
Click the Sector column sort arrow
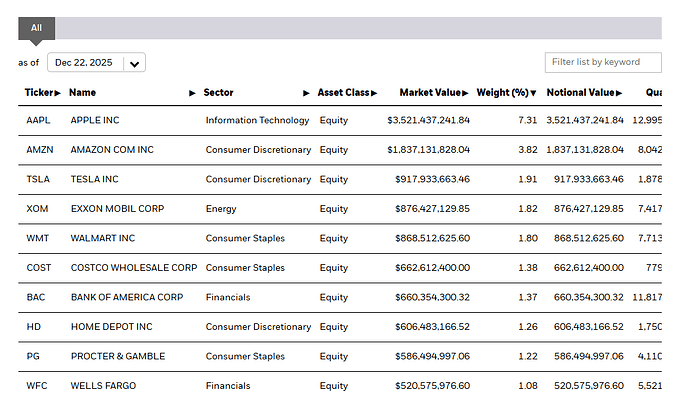coord(307,93)
